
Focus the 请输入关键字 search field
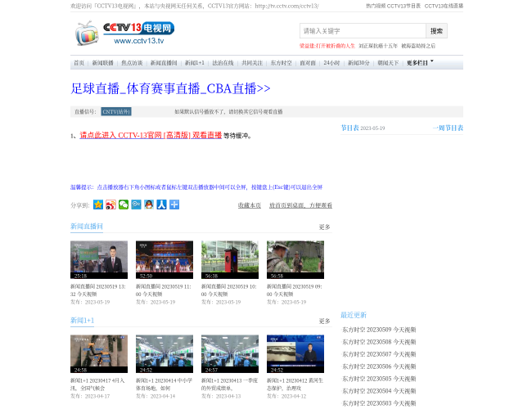[363, 31]
